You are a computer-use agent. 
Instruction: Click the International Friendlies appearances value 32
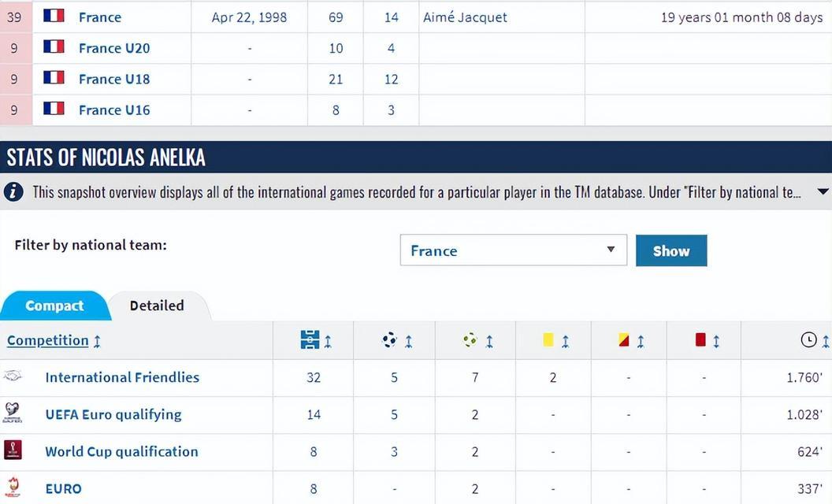[x=313, y=377]
